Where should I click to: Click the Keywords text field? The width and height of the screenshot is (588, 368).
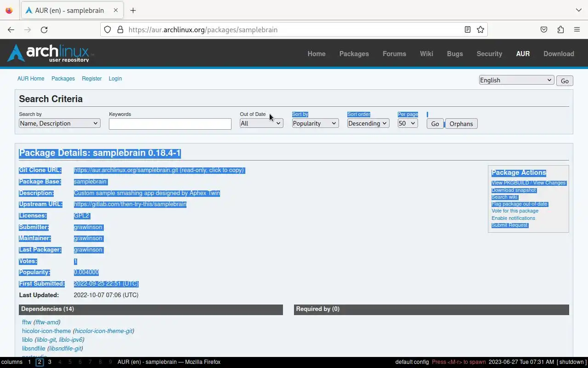tap(170, 124)
